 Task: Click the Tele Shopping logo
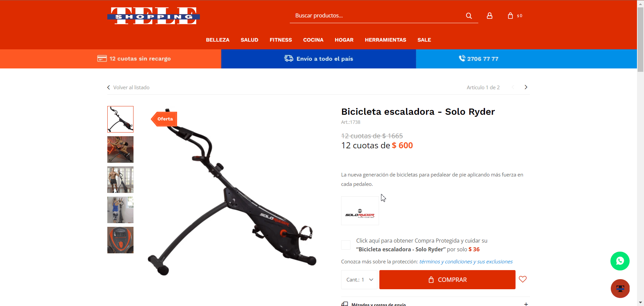coord(154,16)
